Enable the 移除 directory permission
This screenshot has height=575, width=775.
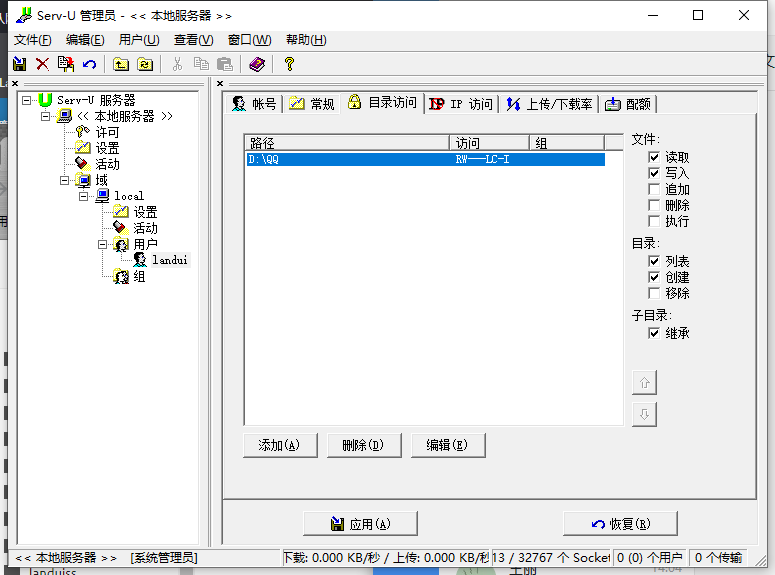click(654, 293)
